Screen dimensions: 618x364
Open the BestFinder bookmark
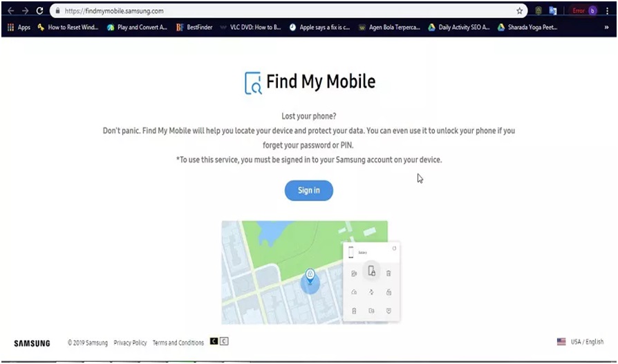click(194, 27)
